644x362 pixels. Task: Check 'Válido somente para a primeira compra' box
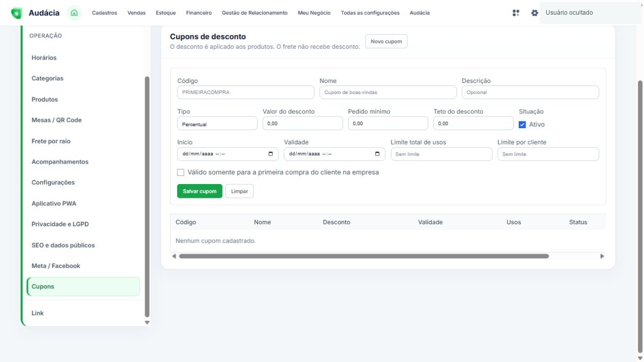[181, 172]
